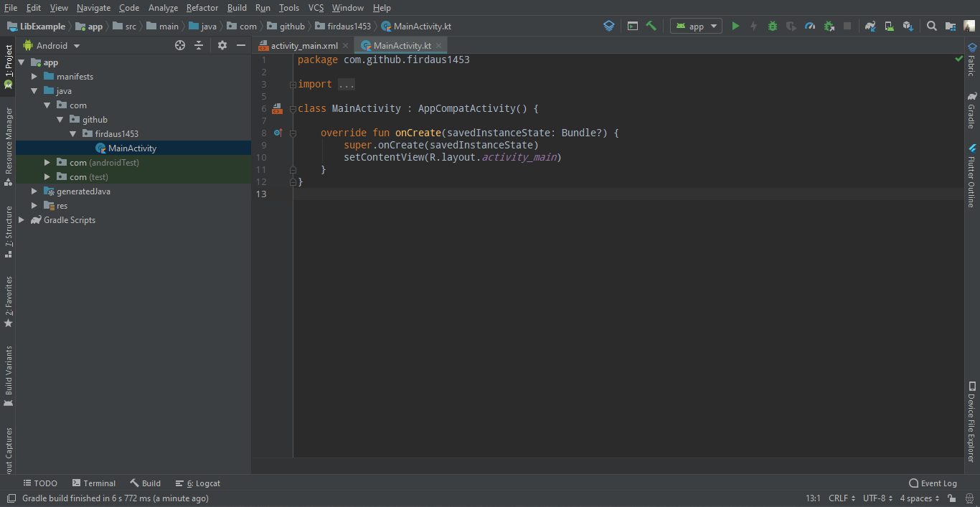Click the green inspection checkmark in editor
Viewport: 980px width, 507px height.
958,59
